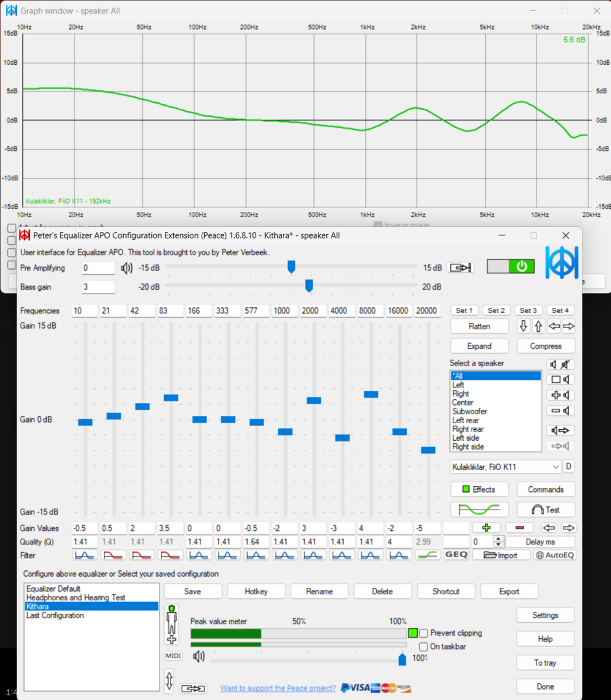Click the volume speaker icon below the peak meter
This screenshot has height=700, width=611.
tap(198, 656)
